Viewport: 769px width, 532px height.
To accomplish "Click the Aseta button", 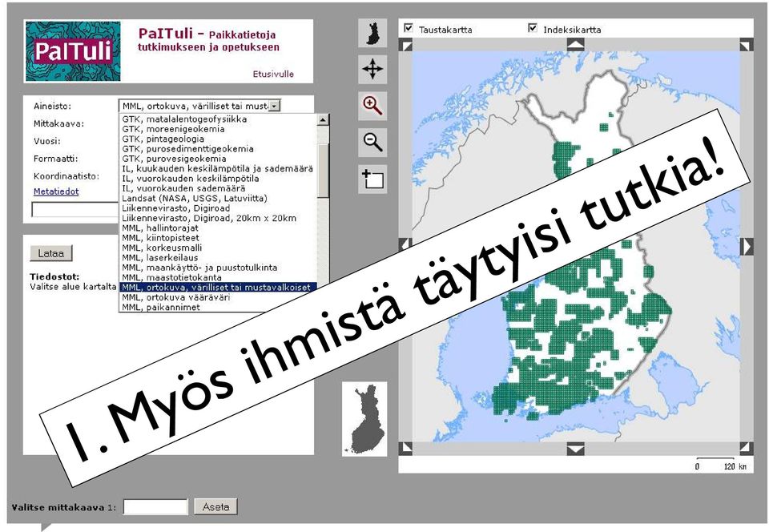I will (215, 507).
